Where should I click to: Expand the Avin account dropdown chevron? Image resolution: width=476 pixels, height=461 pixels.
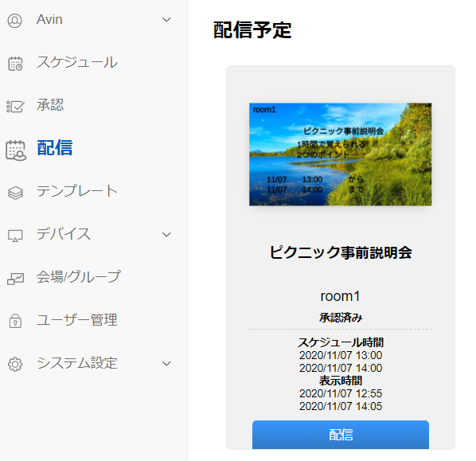coord(166,20)
